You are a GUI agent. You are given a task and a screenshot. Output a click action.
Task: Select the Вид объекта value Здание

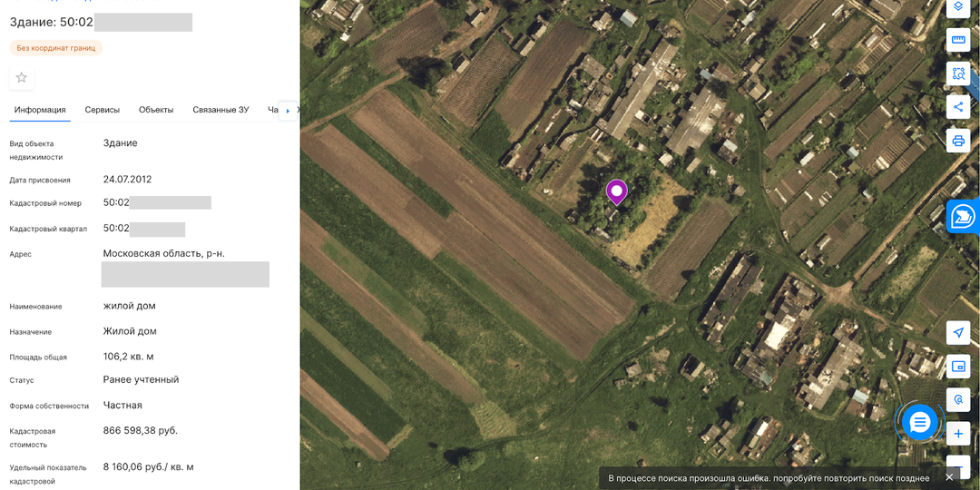(120, 143)
